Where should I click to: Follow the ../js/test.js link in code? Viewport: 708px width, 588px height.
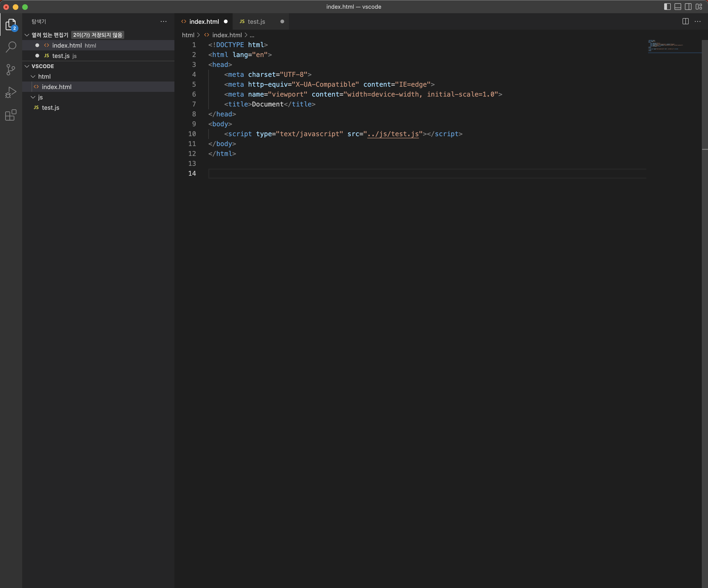(393, 134)
